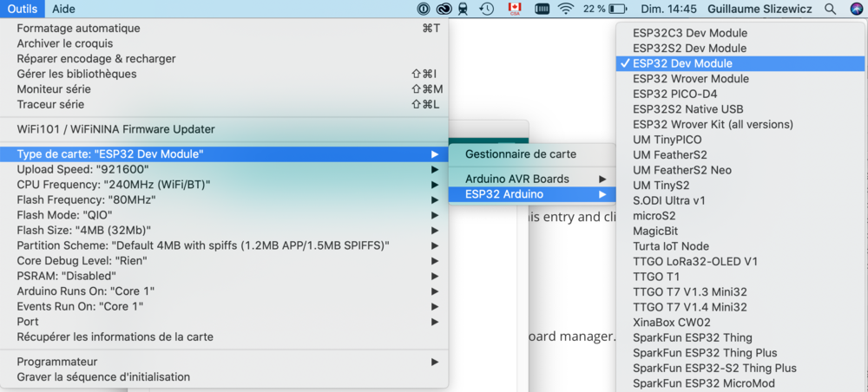This screenshot has height=392, width=868.
Task: Select Récupérer les informations de la carte
Action: coord(224,336)
